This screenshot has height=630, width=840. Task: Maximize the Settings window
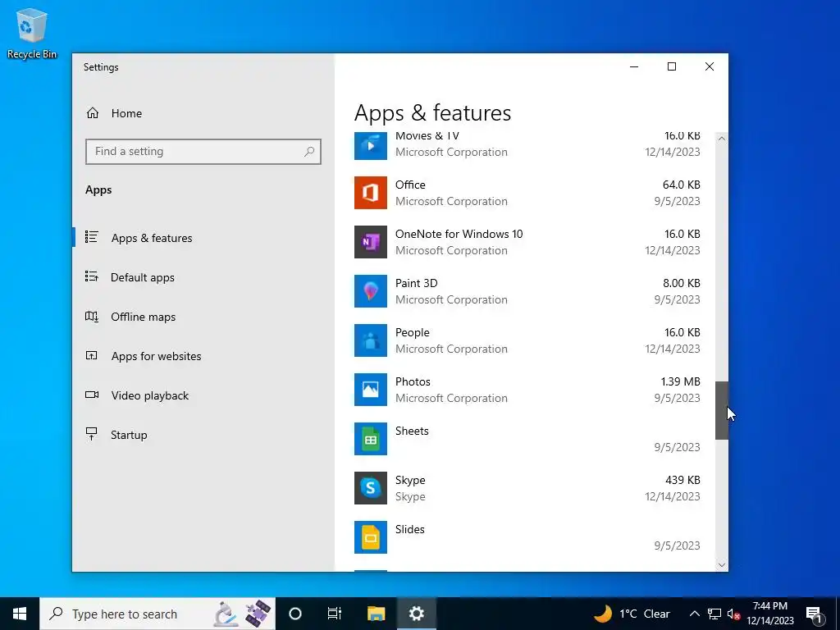pyautogui.click(x=672, y=67)
